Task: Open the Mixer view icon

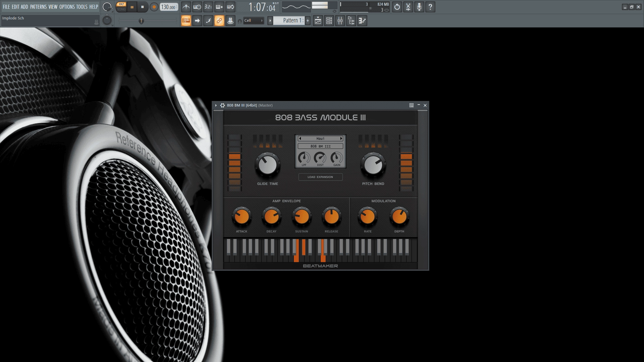Action: pos(340,20)
